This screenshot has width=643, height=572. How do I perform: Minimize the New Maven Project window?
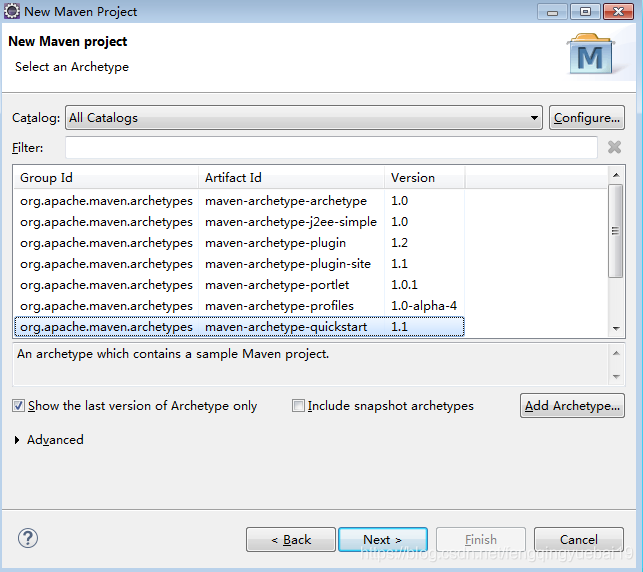[x=552, y=12]
